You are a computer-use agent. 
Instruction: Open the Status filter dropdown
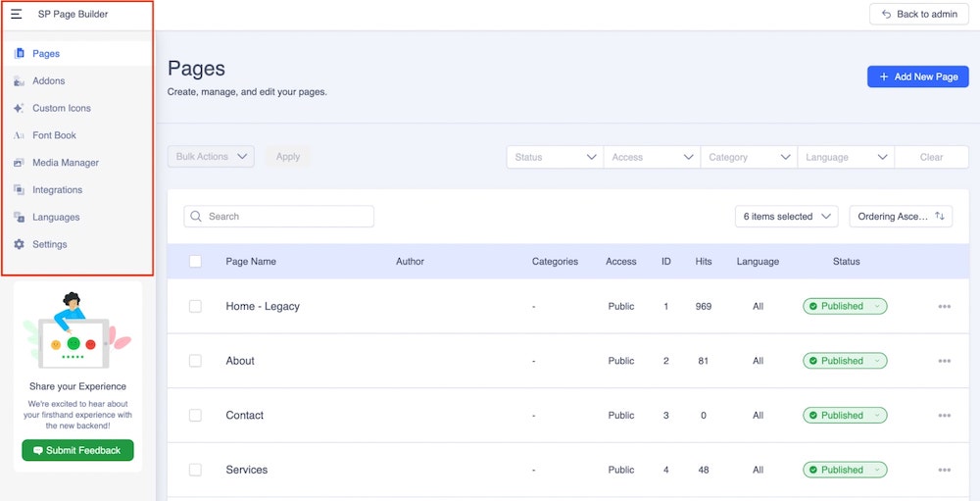tap(555, 157)
